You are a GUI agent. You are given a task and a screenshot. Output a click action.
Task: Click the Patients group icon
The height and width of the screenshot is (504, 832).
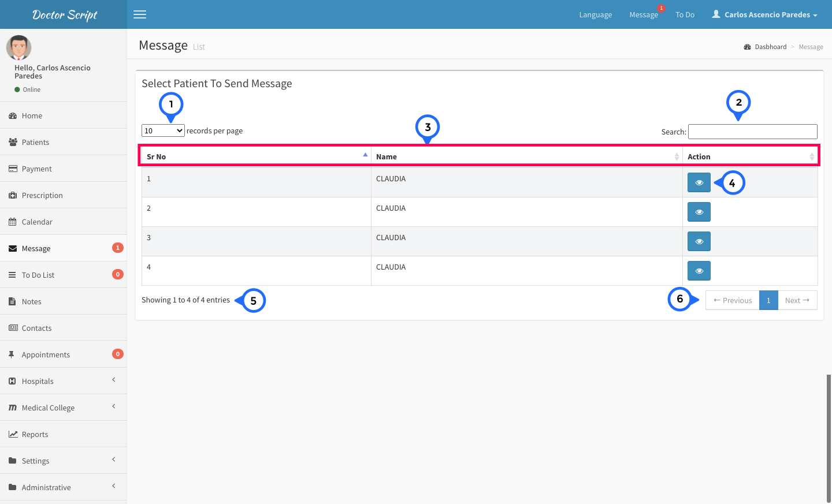coord(13,142)
